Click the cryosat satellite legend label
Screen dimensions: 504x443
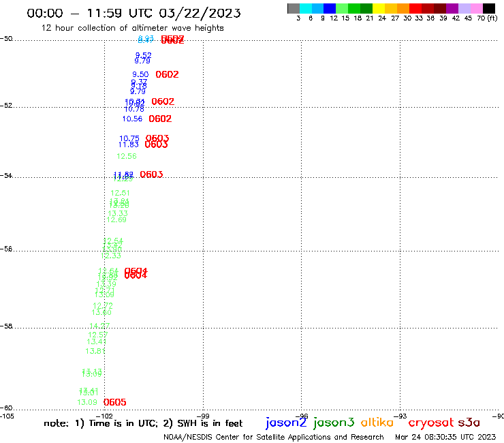click(x=431, y=423)
